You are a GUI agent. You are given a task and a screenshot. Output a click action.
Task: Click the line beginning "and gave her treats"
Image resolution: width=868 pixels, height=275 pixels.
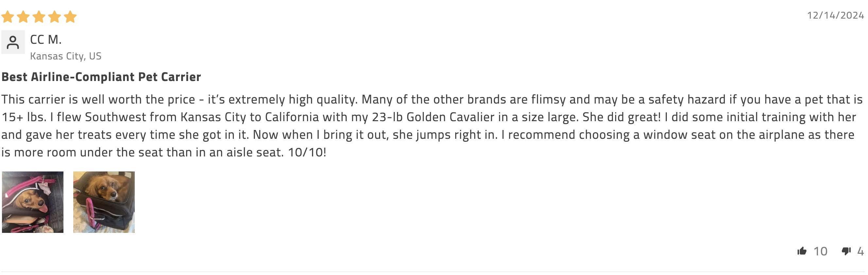coord(428,135)
